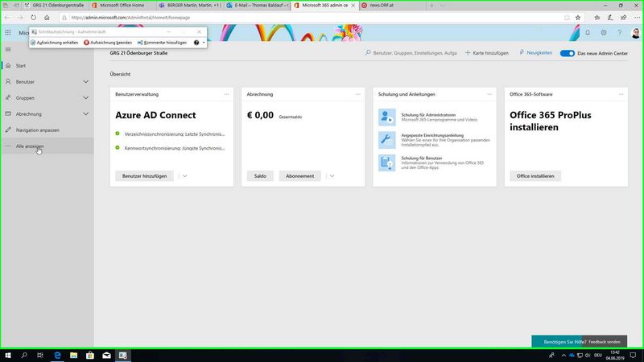The image size is (644, 362).
Task: Open the step recorder help dropdown arrow
Action: 204,43
